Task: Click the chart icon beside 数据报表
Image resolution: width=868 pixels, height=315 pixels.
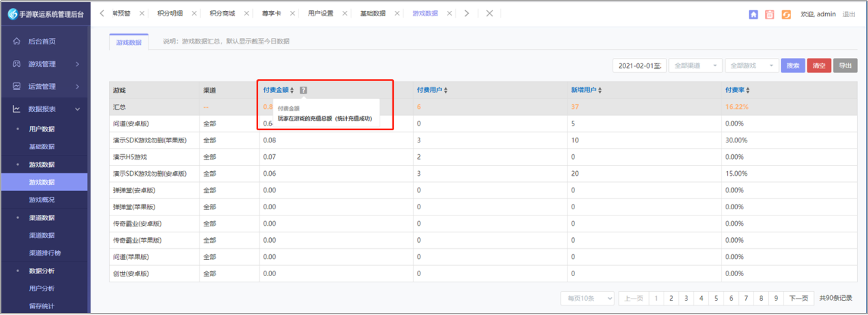Action: click(16, 109)
